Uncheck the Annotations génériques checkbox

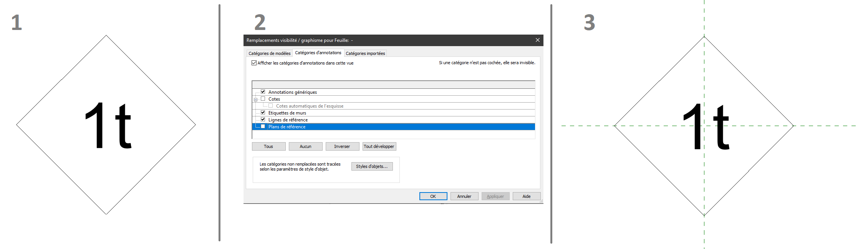pos(263,92)
